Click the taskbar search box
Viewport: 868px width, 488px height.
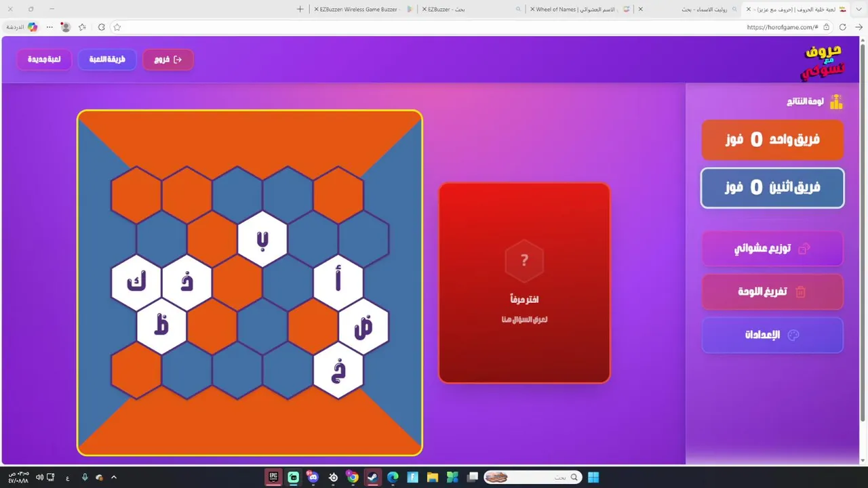click(532, 477)
